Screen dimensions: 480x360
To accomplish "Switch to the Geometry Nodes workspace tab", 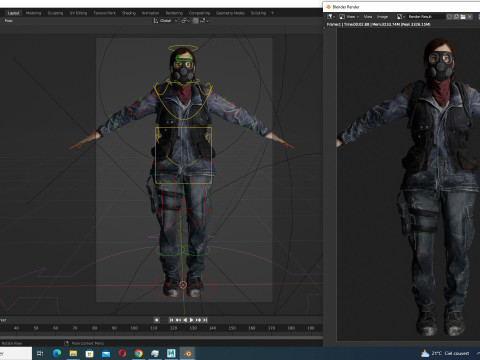I will [x=230, y=13].
